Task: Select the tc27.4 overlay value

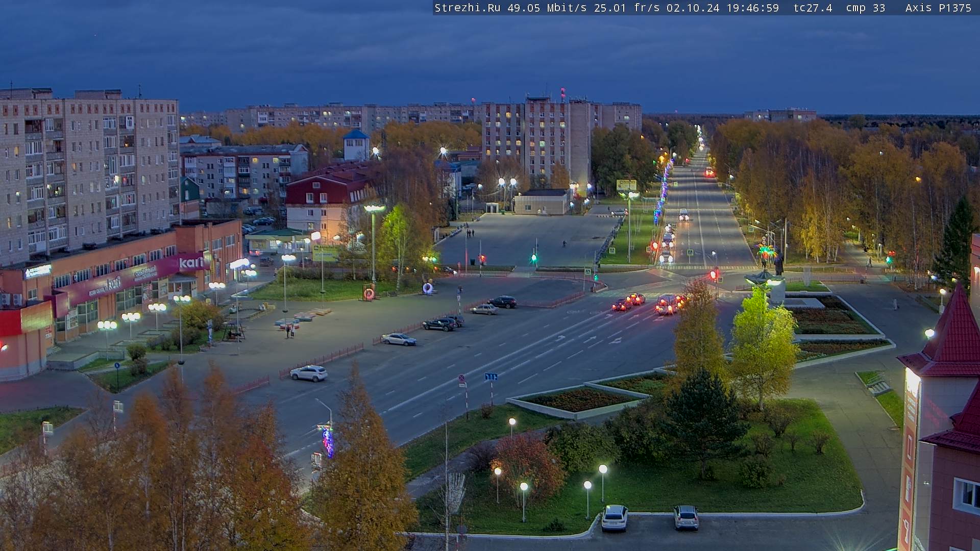Action: [x=813, y=8]
